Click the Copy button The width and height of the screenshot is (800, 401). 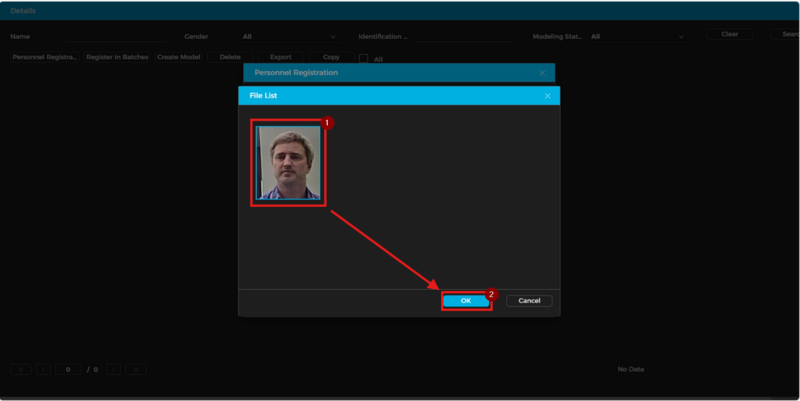pos(331,58)
